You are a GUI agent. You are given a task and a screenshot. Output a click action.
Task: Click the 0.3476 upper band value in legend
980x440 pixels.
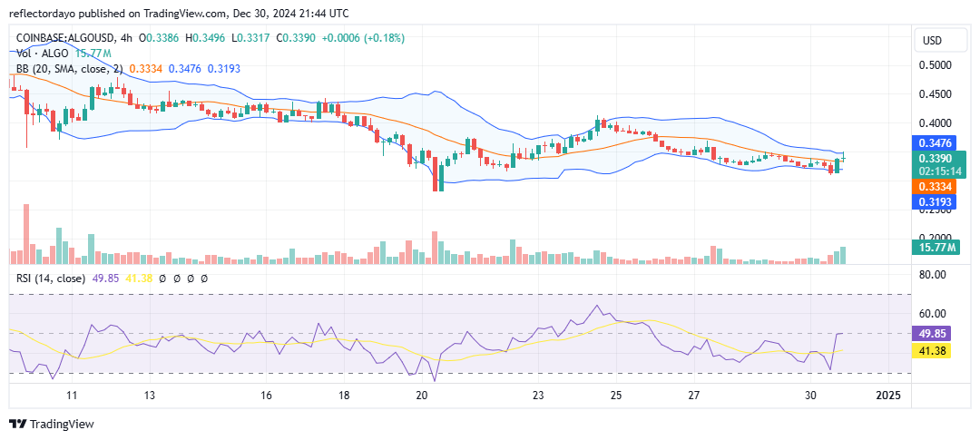click(184, 68)
